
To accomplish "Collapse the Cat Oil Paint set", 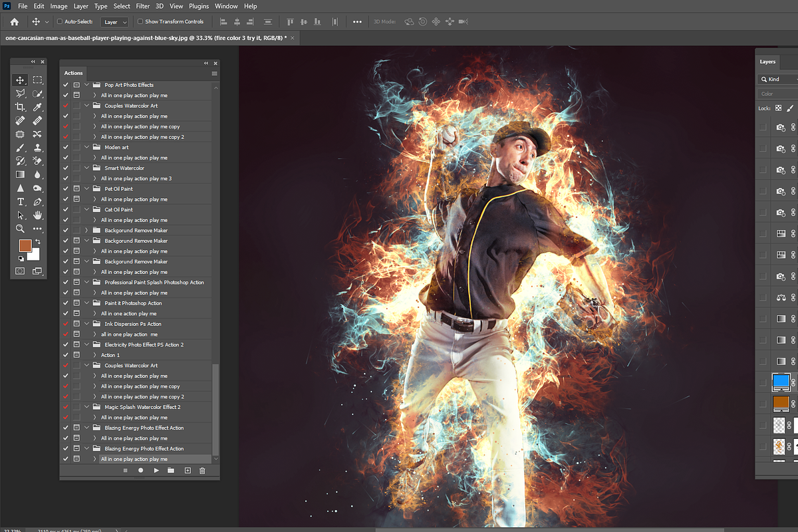I will (86, 209).
